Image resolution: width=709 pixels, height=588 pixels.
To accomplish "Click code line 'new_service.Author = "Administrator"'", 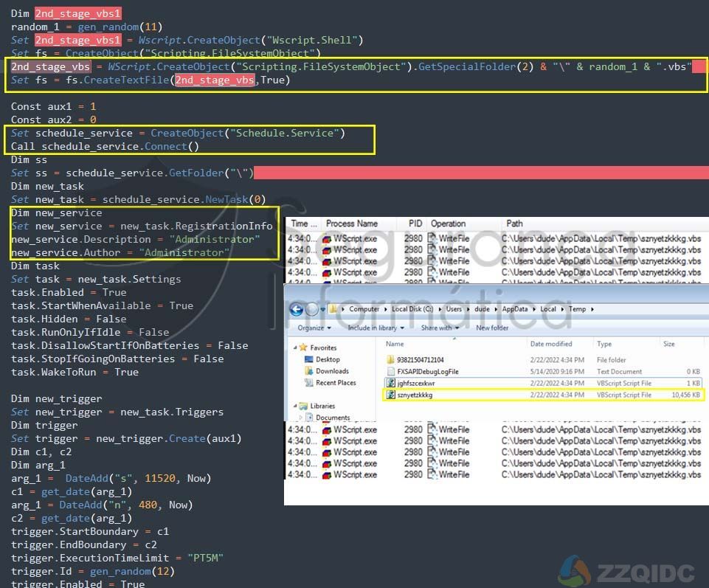I will [120, 253].
